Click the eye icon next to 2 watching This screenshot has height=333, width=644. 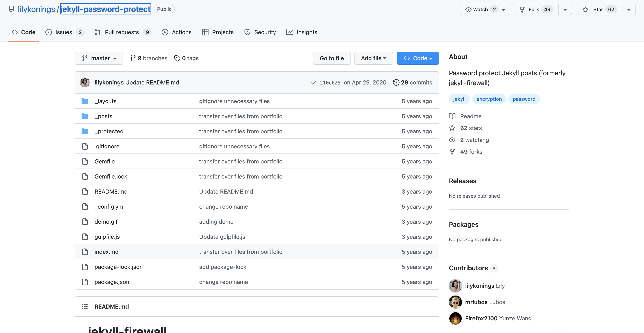(x=452, y=140)
